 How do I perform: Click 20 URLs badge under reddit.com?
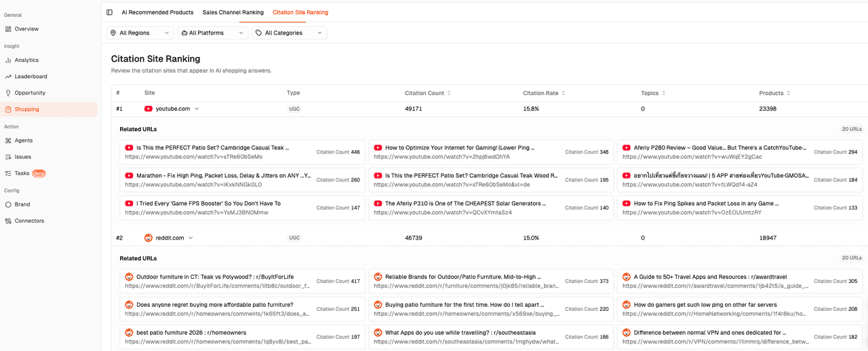[851, 258]
